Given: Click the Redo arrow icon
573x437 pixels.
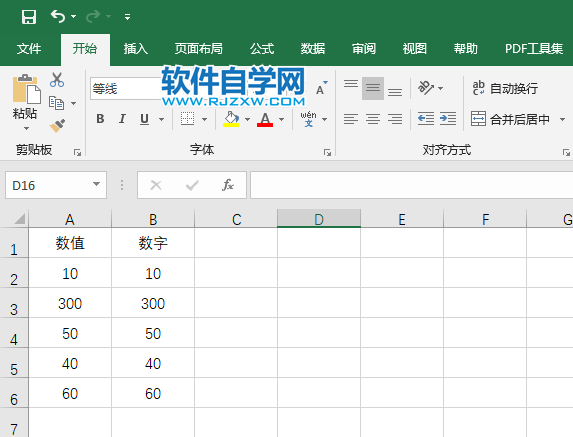Looking at the screenshot, I should 93,16.
